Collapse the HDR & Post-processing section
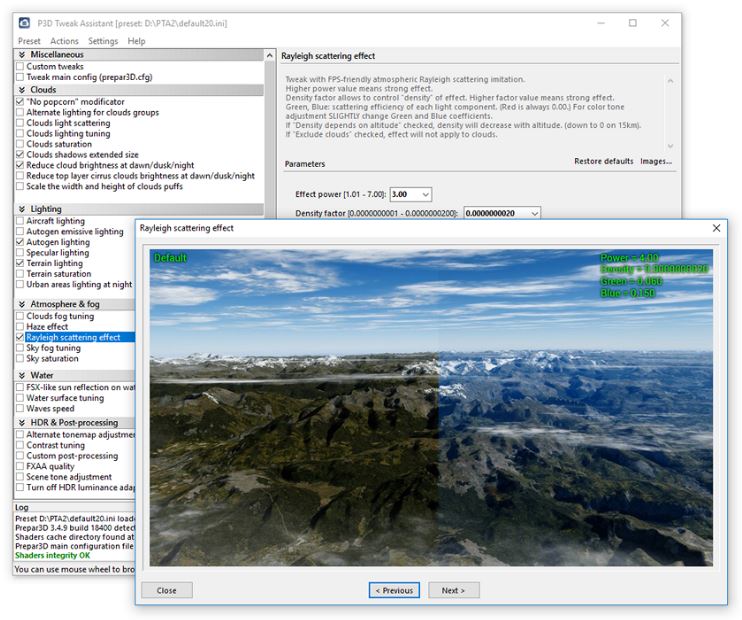742x620 pixels. (22, 423)
